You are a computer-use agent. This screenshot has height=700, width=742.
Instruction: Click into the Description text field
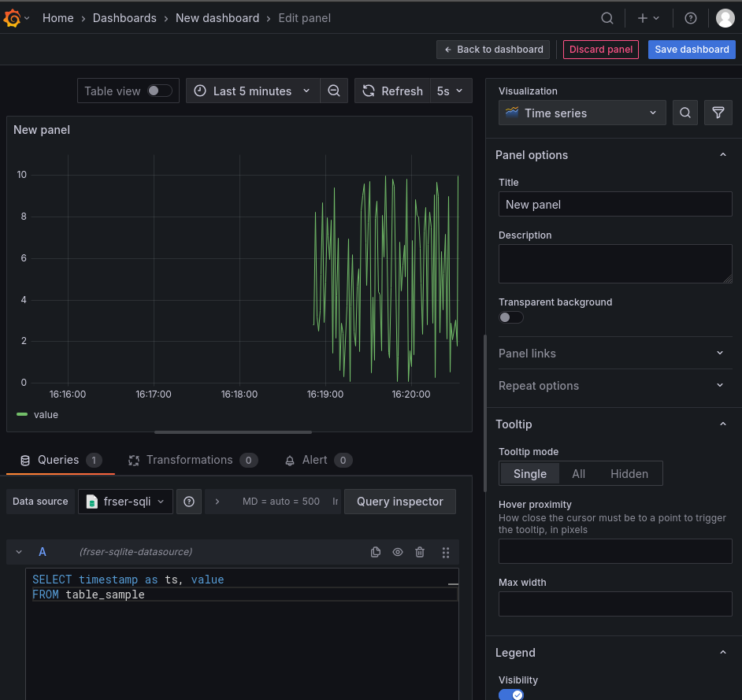[x=614, y=263]
